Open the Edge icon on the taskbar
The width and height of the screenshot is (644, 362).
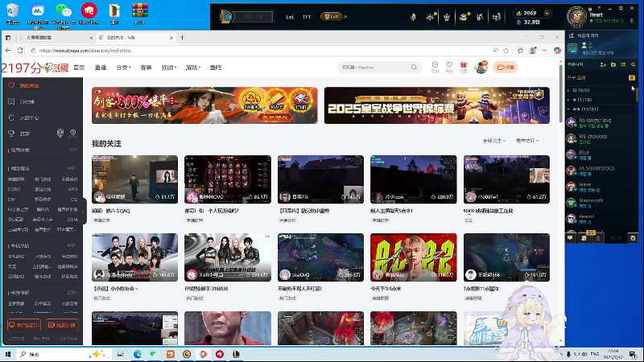pyautogui.click(x=137, y=354)
